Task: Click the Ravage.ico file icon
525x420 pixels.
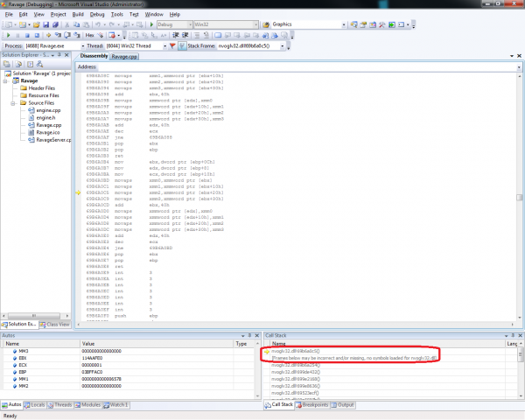Action: coord(30,133)
